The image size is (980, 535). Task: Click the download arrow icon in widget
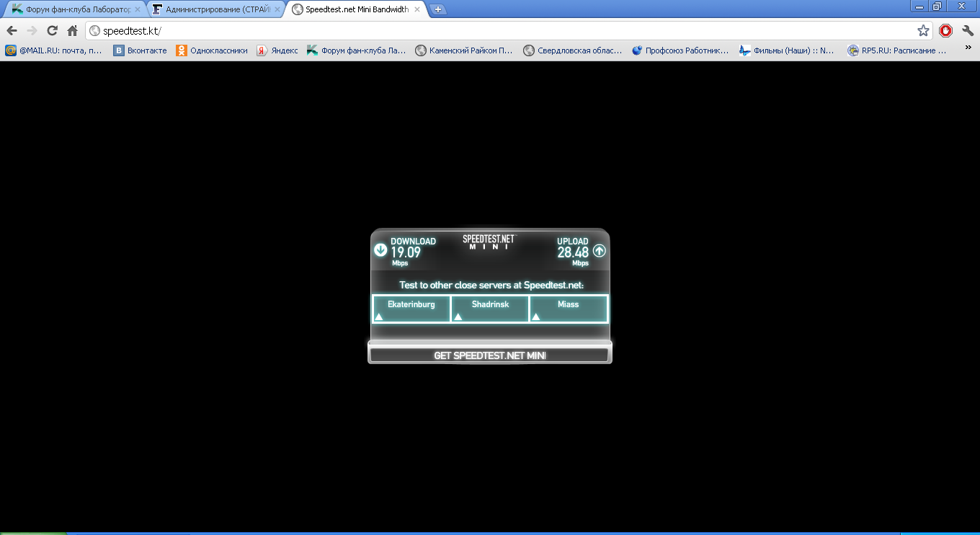pos(380,250)
